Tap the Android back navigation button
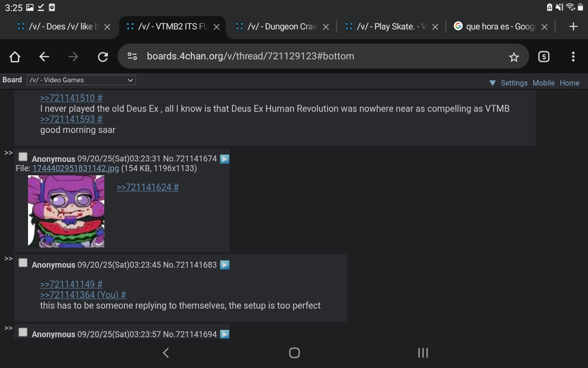Viewport: 588px width, 368px height. pos(166,353)
